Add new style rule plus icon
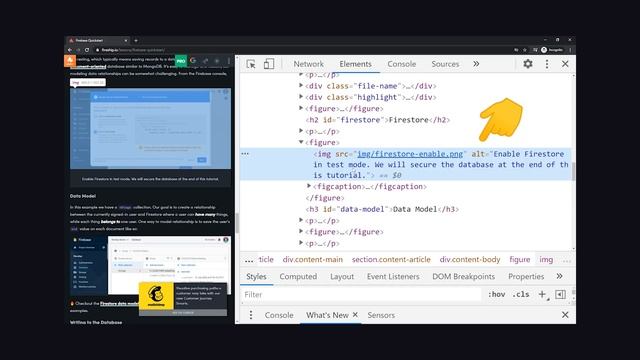The height and width of the screenshot is (360, 640). [x=542, y=294]
